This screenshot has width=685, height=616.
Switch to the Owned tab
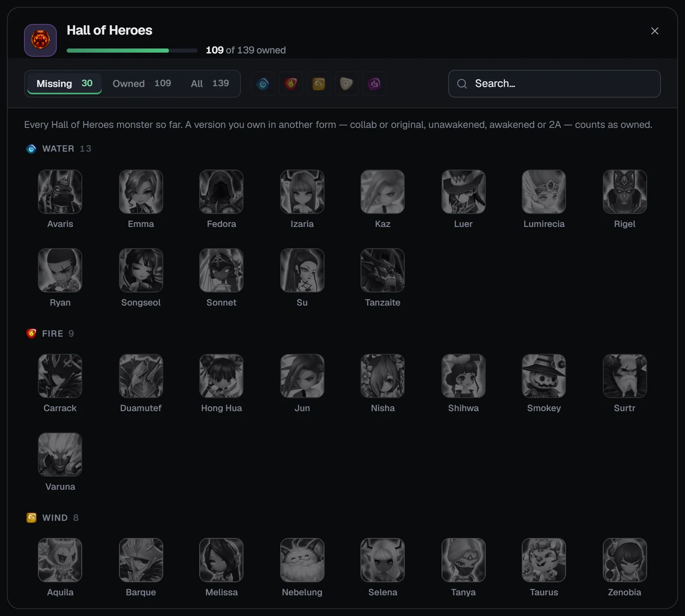(x=142, y=83)
